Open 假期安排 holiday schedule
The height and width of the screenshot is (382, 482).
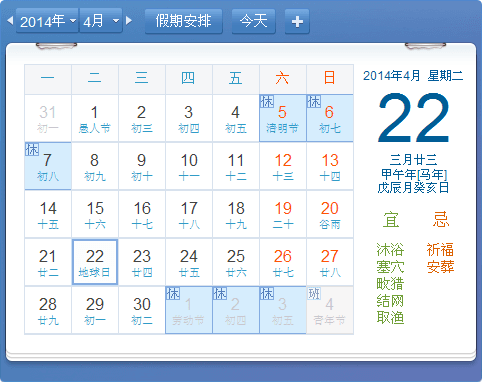[183, 21]
